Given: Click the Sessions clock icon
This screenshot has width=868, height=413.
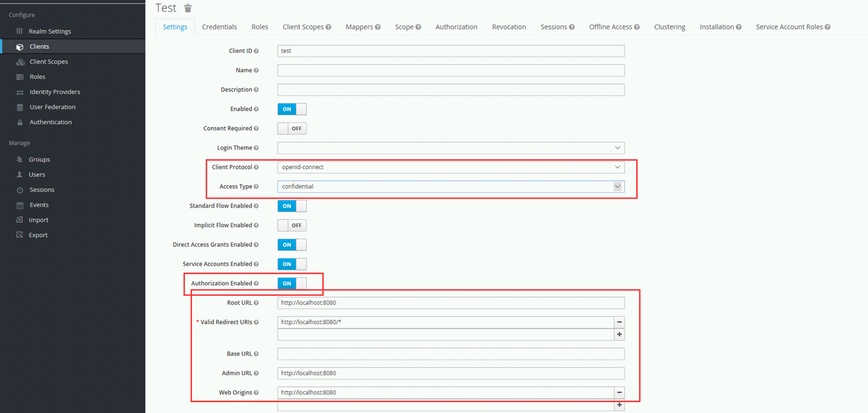Looking at the screenshot, I should coord(20,190).
